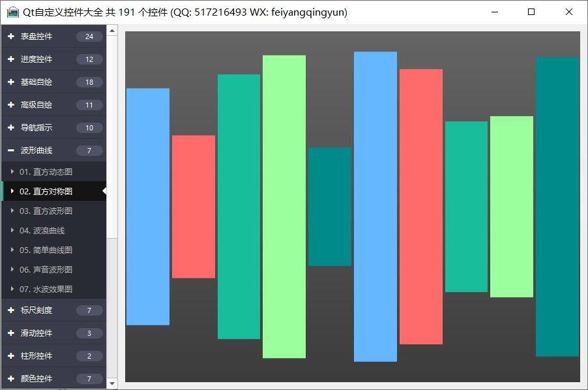Click the tallest blue bar in the histogram

[375, 206]
